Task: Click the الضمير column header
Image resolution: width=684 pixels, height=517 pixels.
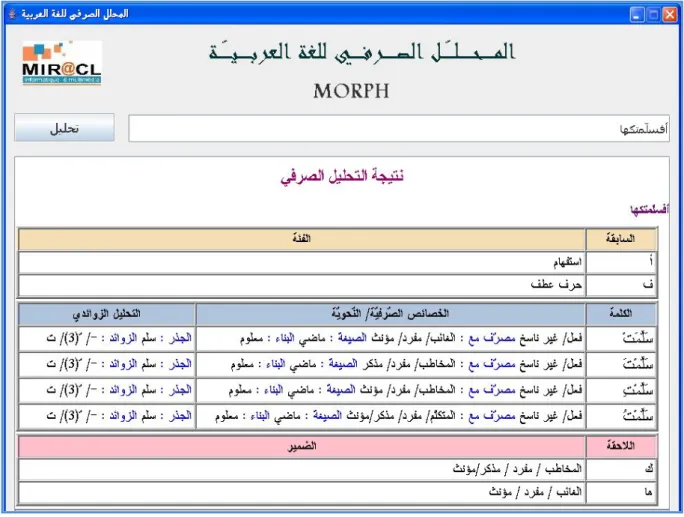Action: 301,446
